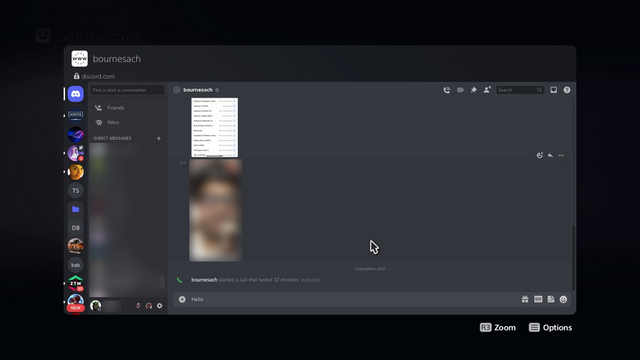Open own user avatar in bottom panel
This screenshot has width=640, height=360.
click(x=96, y=306)
